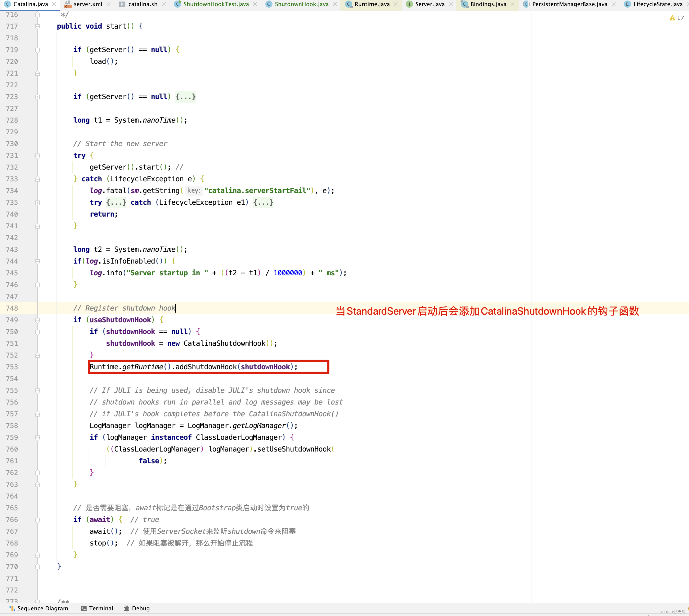
Task: Collapse the catch block at line 733
Action: [x=38, y=179]
